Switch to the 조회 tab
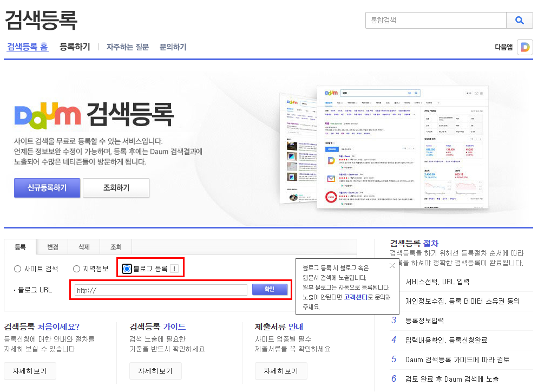The width and height of the screenshot is (538, 392). (116, 247)
